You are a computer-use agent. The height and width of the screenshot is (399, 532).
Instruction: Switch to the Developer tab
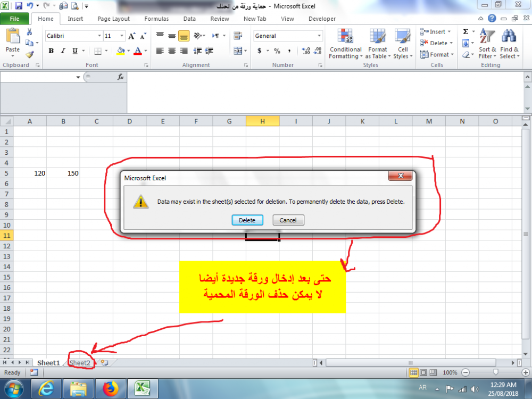(322, 19)
